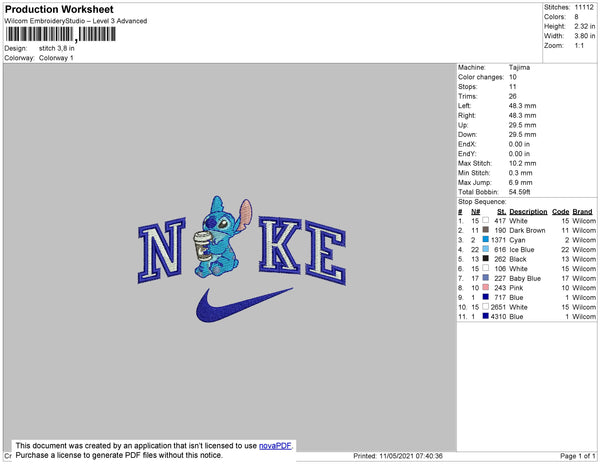The height and width of the screenshot is (464, 600).
Task: Click the 'Brand' column header
Action: 582,212
